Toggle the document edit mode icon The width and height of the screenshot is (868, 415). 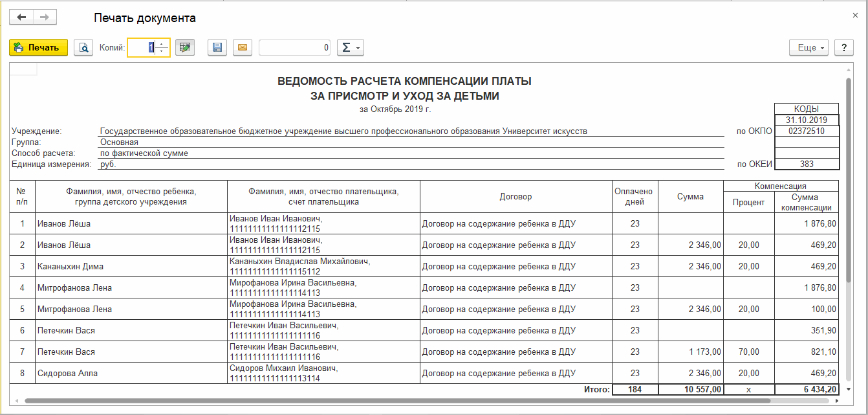pyautogui.click(x=185, y=47)
